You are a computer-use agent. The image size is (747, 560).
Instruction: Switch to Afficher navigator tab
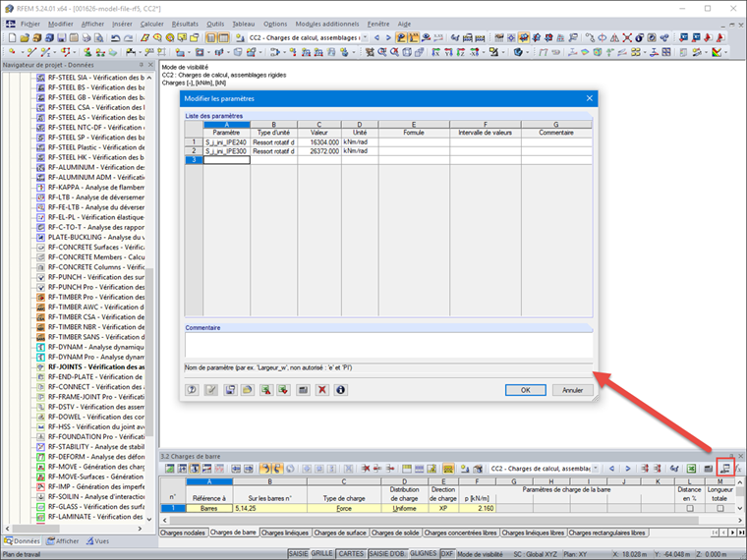(63, 541)
